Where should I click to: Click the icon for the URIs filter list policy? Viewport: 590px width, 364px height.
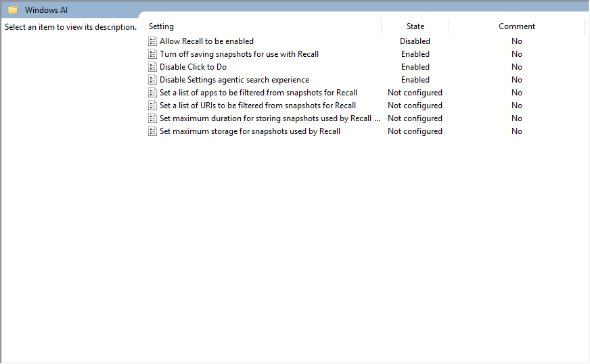(152, 106)
